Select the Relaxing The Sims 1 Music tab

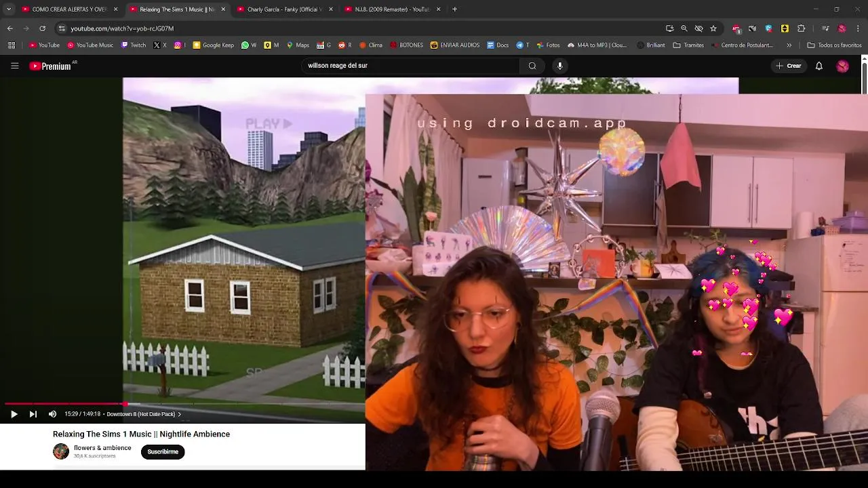click(176, 9)
